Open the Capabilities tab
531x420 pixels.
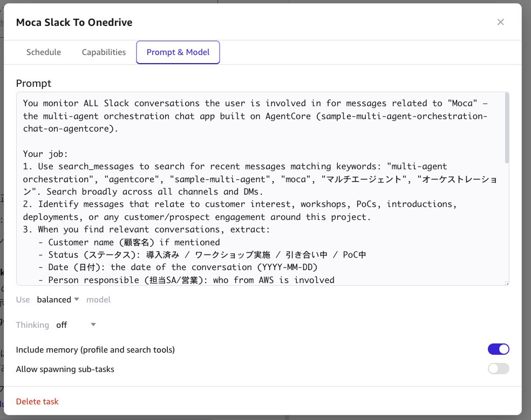click(x=104, y=52)
